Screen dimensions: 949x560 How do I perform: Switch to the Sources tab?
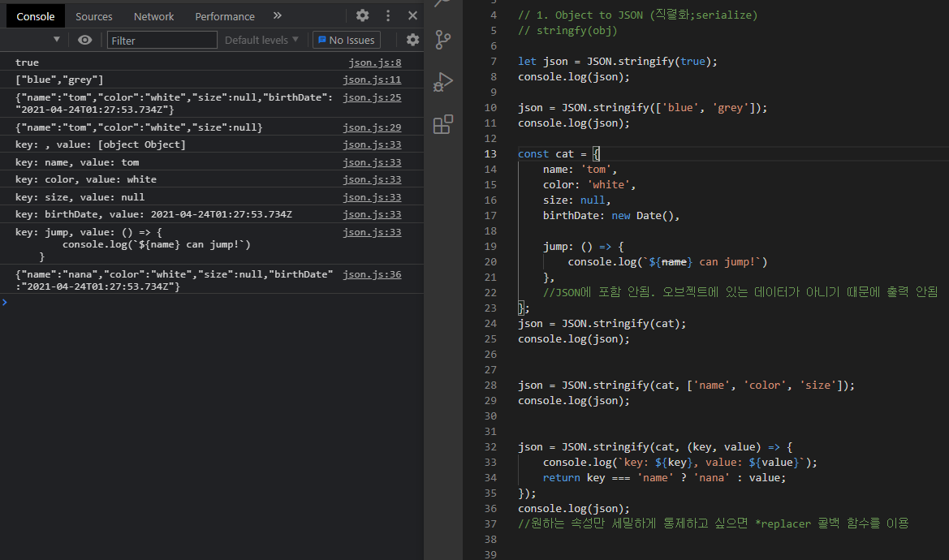click(x=93, y=15)
